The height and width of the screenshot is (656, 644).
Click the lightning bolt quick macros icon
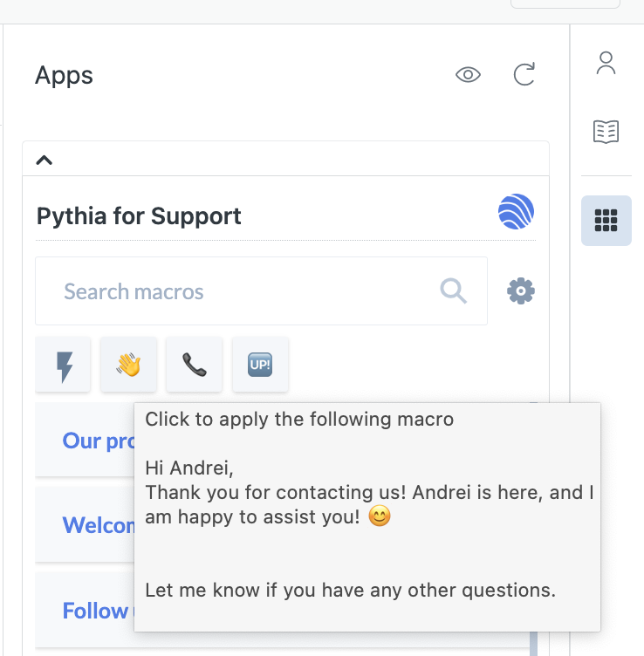click(x=64, y=366)
